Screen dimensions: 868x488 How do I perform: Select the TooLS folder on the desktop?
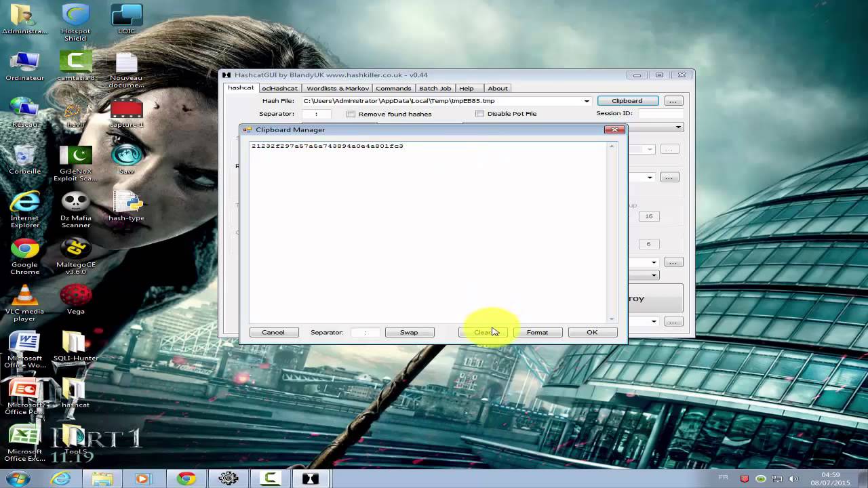75,440
